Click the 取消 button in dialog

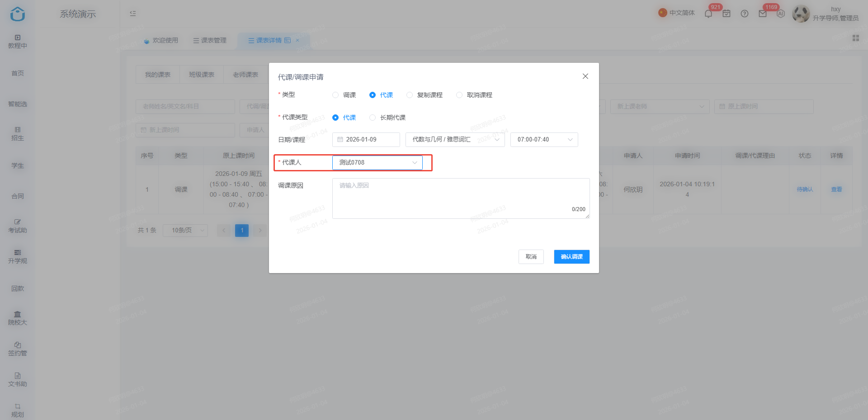[531, 257]
